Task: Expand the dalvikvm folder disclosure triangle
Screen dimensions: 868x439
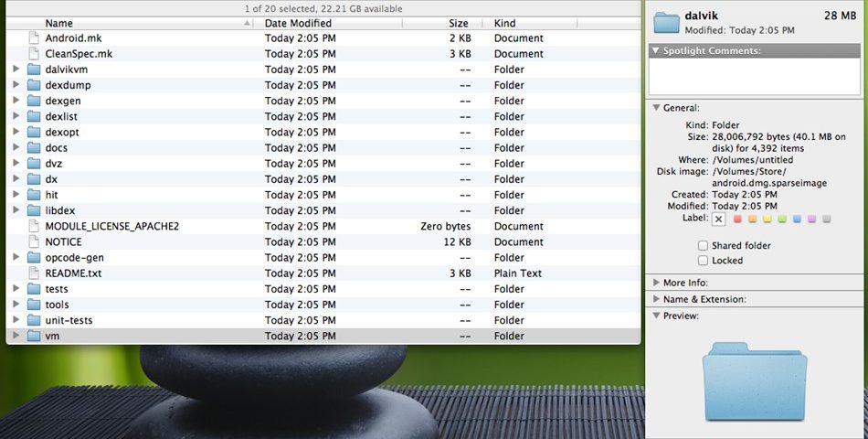Action: (16, 70)
